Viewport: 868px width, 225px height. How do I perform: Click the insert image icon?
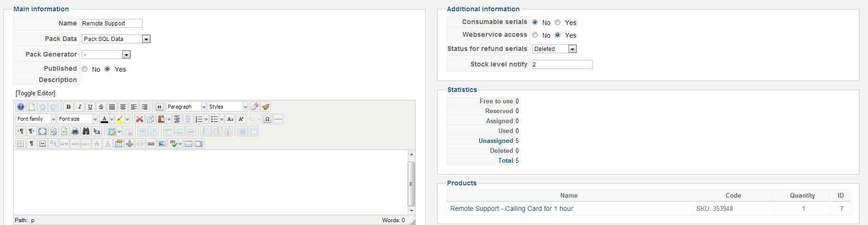(x=162, y=143)
